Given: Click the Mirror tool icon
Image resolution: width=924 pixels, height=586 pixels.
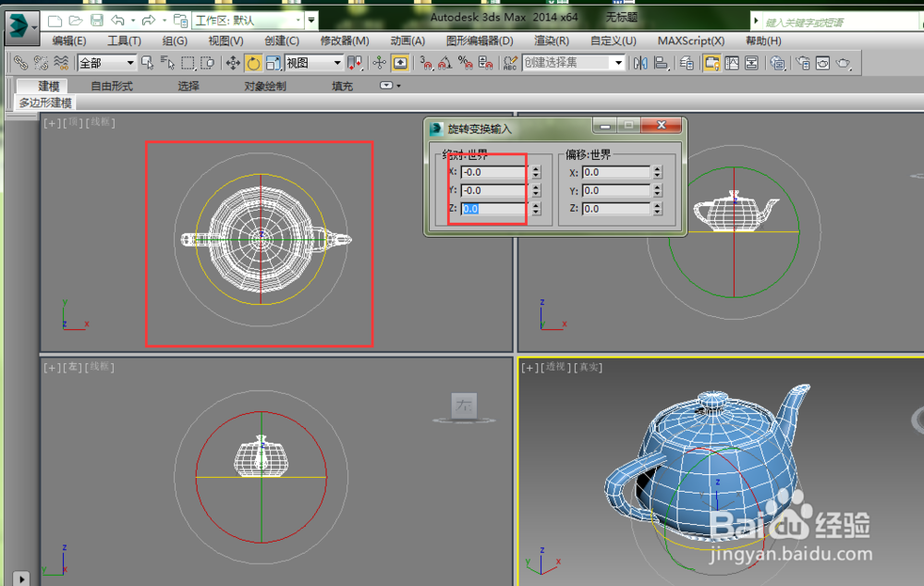Looking at the screenshot, I should (x=640, y=63).
